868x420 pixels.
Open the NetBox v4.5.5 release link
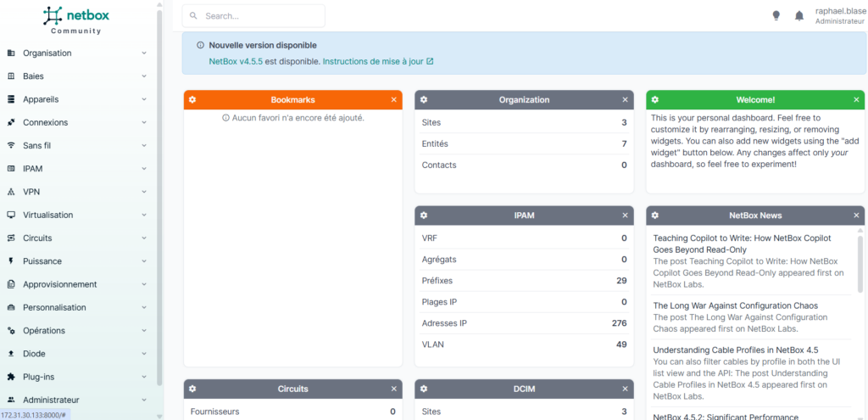coord(236,61)
